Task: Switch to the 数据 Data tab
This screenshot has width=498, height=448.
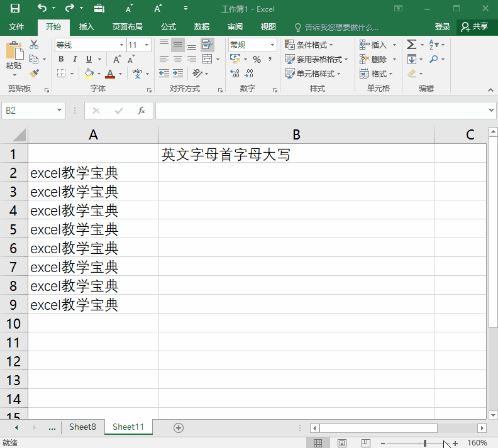Action: 202,26
